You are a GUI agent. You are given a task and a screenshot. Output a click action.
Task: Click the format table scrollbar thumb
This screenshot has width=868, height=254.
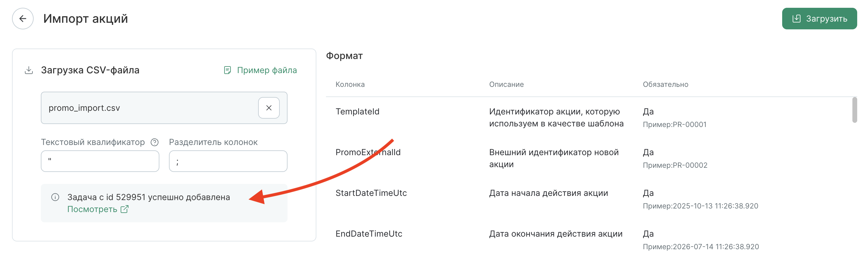coord(854,110)
